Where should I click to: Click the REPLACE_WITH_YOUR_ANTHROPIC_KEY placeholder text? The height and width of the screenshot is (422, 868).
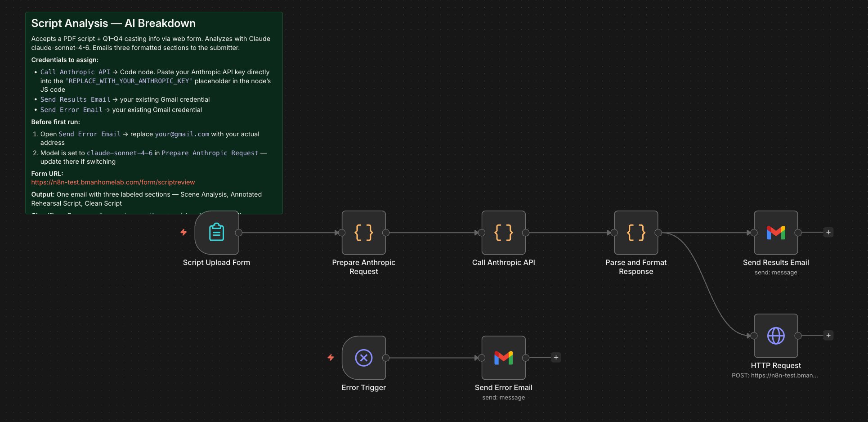[x=129, y=81]
